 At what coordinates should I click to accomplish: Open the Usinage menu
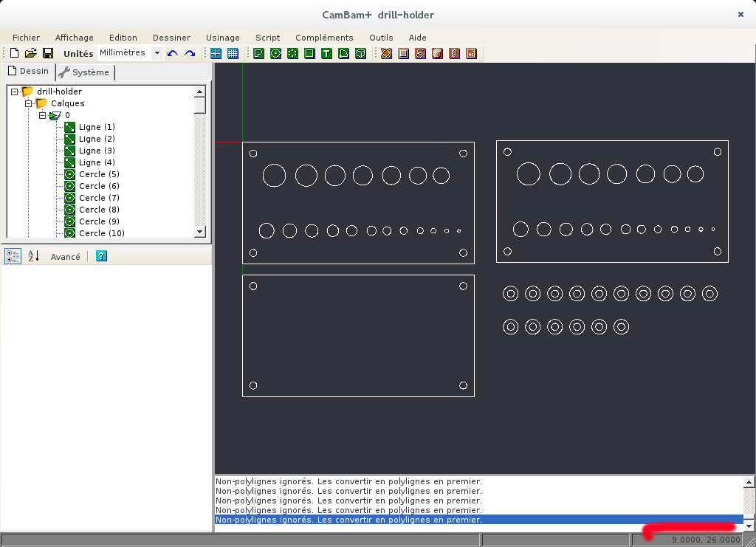pos(222,38)
